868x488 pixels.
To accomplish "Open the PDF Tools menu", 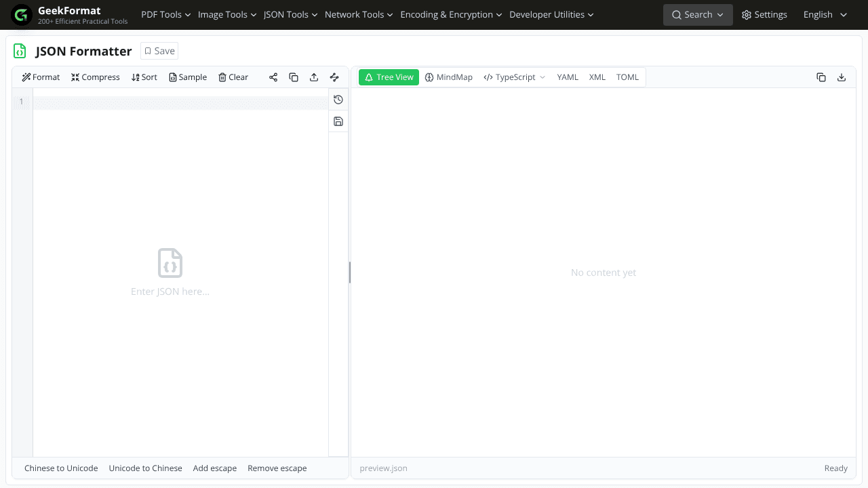I will 165,14.
